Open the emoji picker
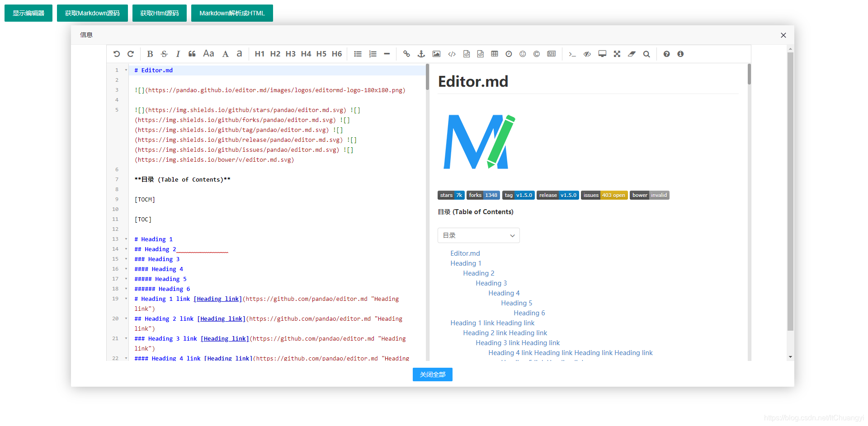This screenshot has height=426, width=868. click(523, 54)
